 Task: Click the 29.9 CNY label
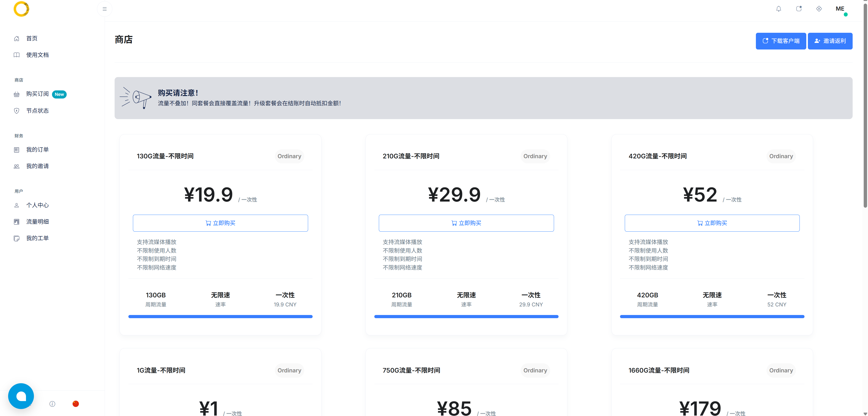pos(531,305)
